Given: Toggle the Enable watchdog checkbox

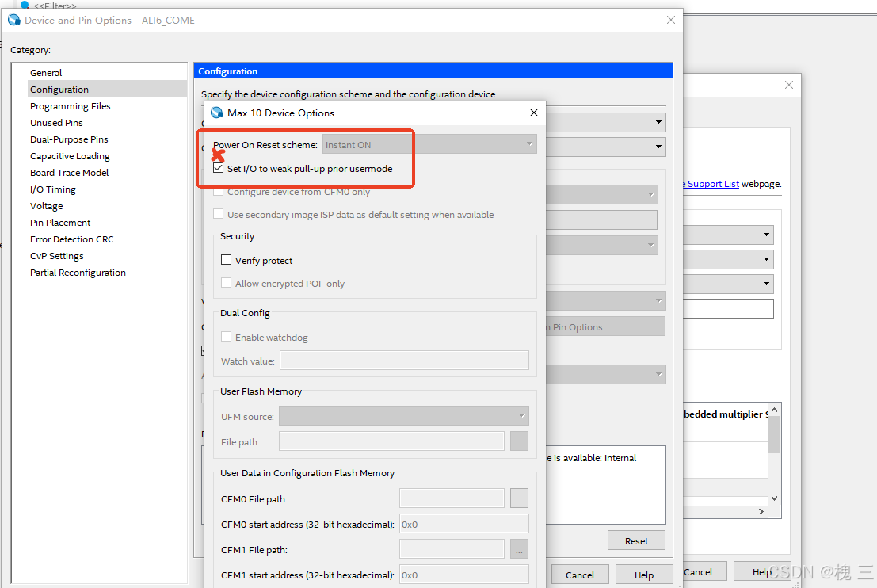Looking at the screenshot, I should click(226, 336).
